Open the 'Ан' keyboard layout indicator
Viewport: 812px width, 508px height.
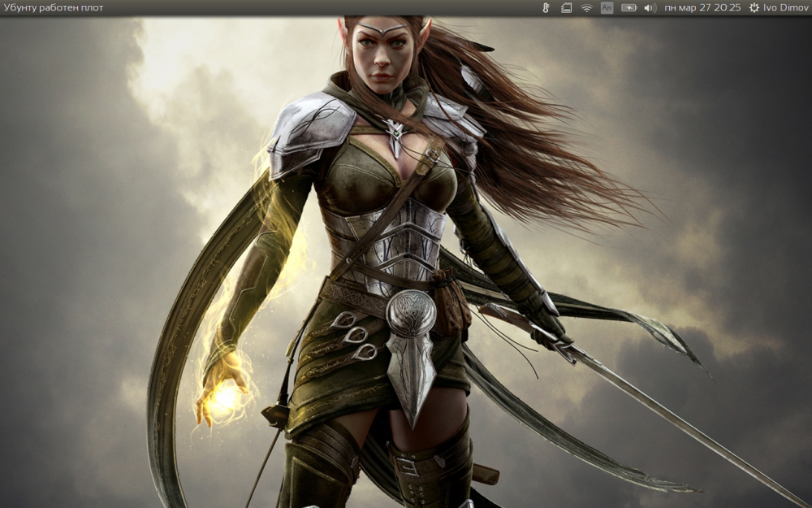coord(607,8)
